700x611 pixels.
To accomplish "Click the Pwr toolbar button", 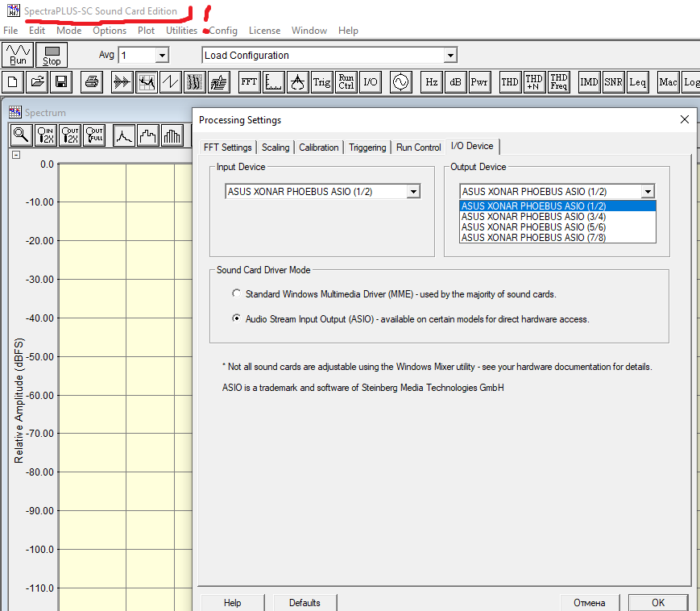I will 479,81.
